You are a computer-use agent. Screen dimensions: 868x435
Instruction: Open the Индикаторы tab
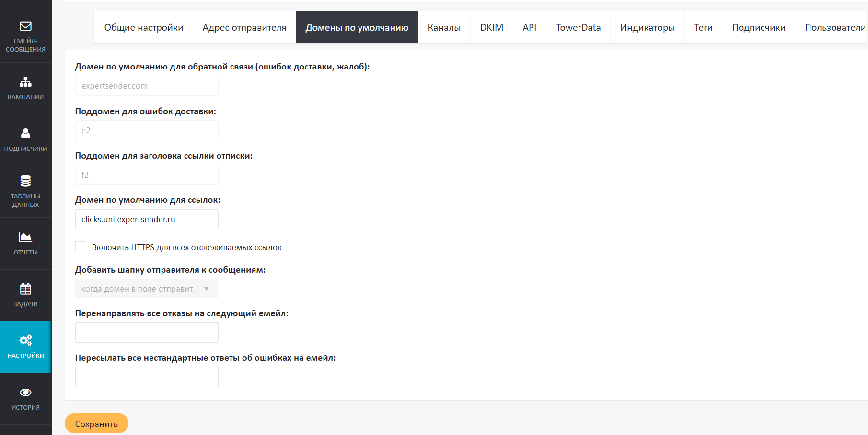coord(647,27)
